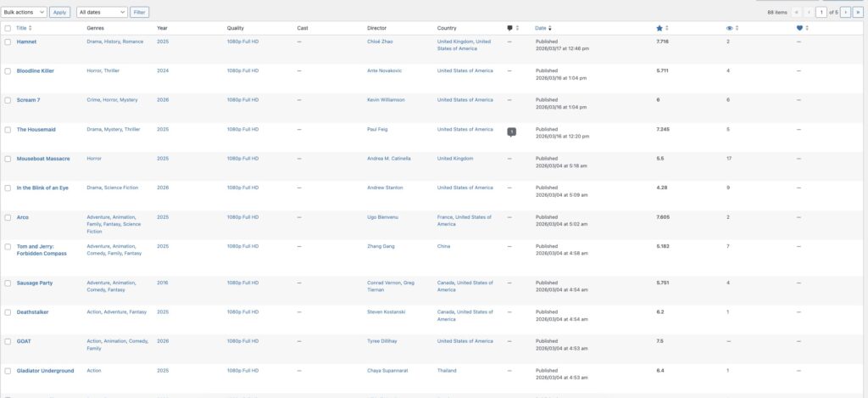
Task: Toggle the select-all checkbox in header
Action: pos(8,28)
